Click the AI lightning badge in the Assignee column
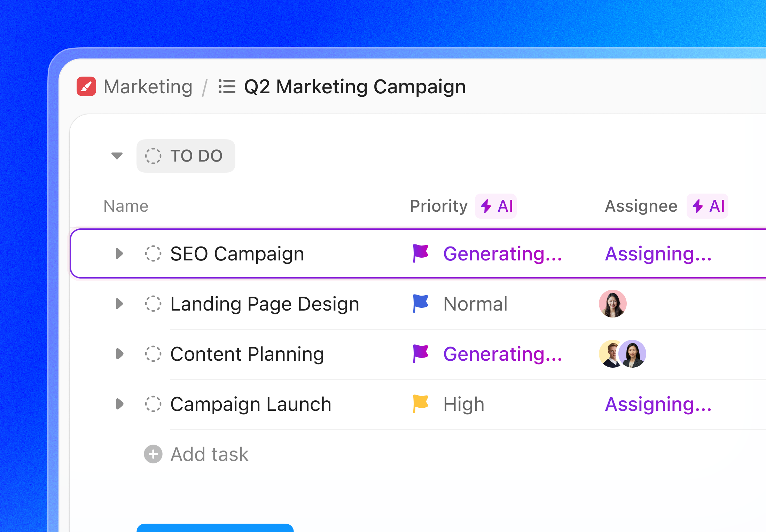The width and height of the screenshot is (766, 532). (708, 206)
